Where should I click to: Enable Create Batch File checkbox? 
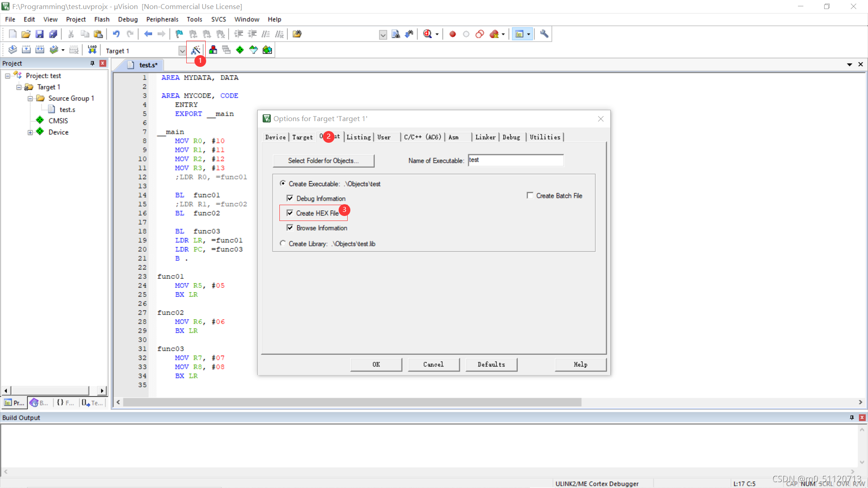[530, 196]
